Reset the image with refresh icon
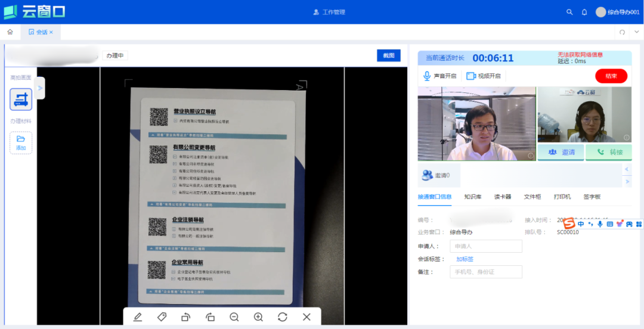 tap(283, 316)
